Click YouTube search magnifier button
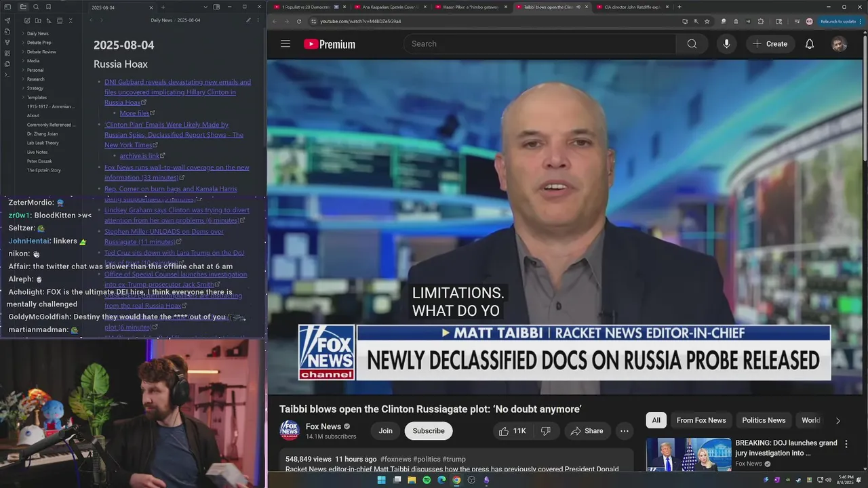868x488 pixels. 692,44
